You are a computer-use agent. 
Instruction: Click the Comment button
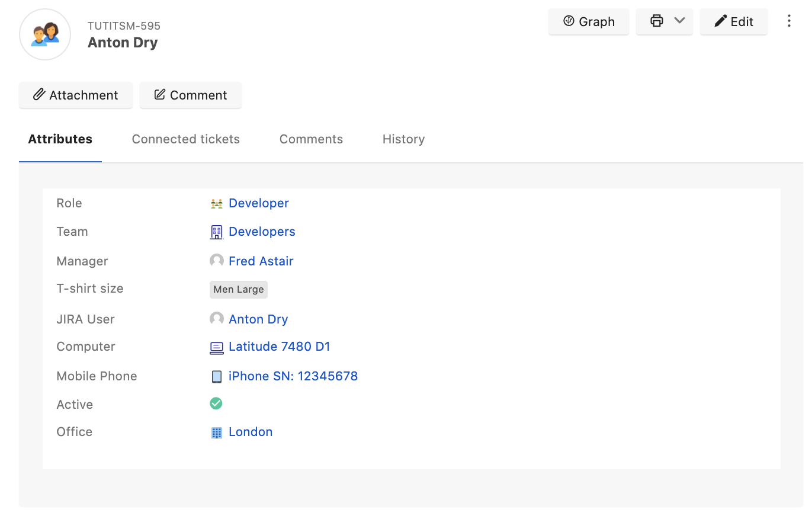point(190,95)
